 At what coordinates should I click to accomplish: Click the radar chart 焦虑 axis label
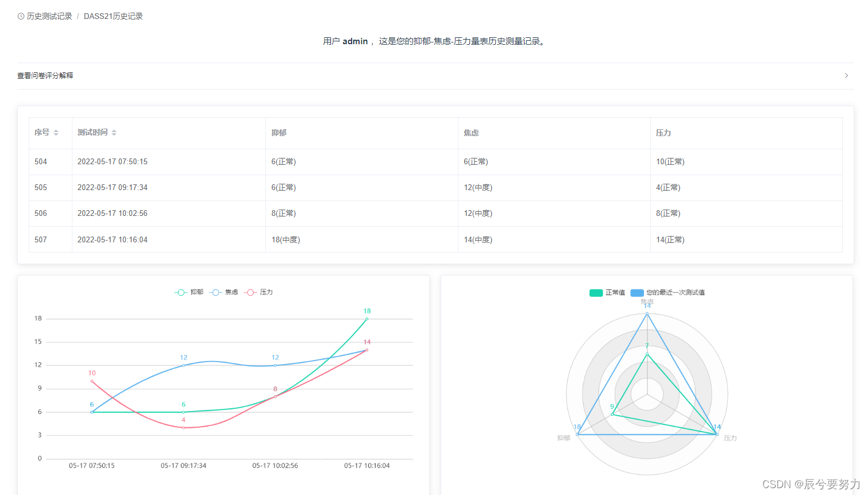coord(647,301)
